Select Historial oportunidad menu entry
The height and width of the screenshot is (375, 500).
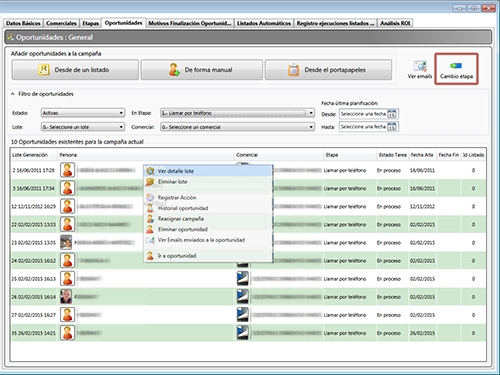point(208,208)
